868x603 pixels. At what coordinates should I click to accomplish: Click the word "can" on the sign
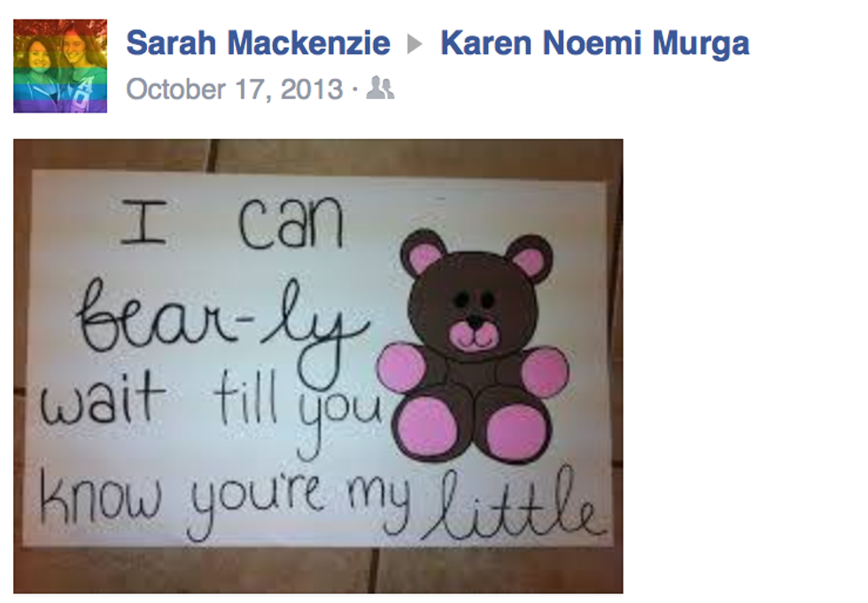coord(291,222)
